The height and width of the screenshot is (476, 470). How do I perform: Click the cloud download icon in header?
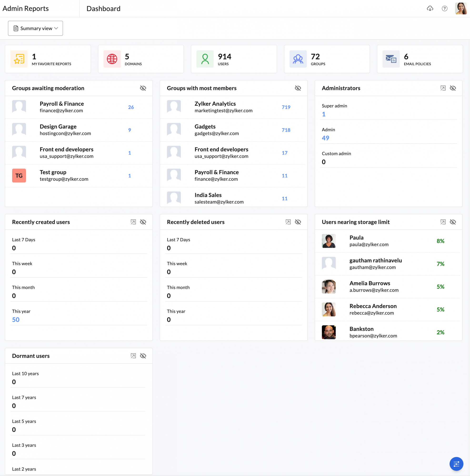[x=430, y=9]
